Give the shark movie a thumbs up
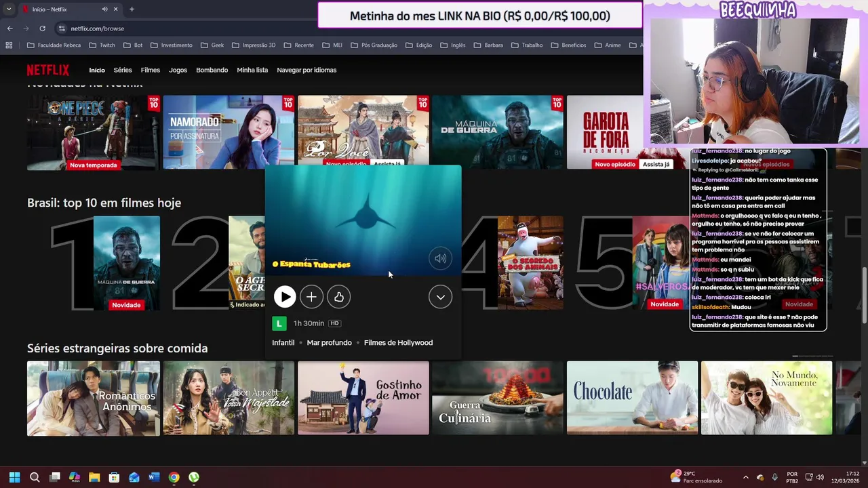This screenshot has height=488, width=868. (x=338, y=297)
